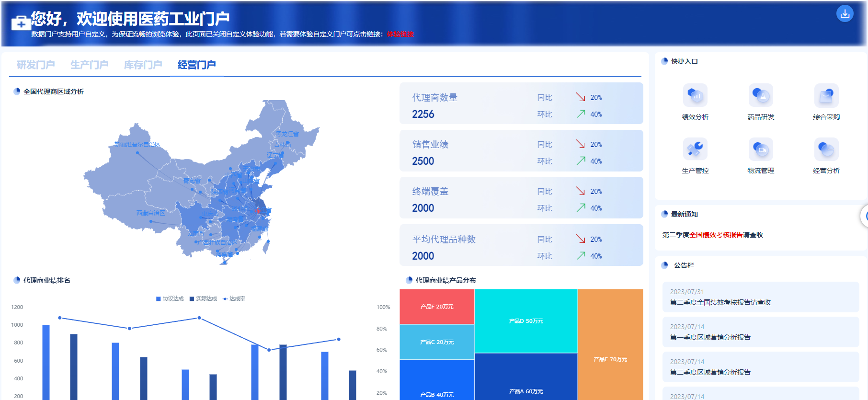Click the 环比 up arrow in 终端覆盖 card
The width and height of the screenshot is (868, 400).
581,208
